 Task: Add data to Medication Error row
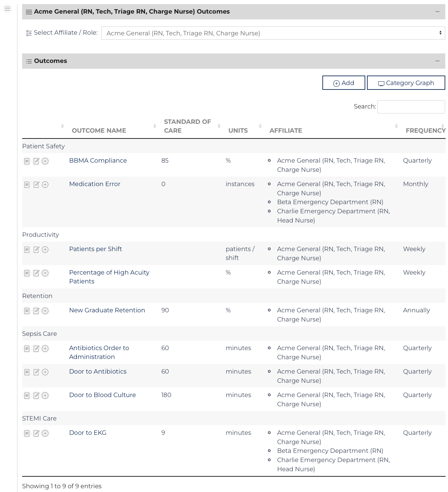coord(45,184)
